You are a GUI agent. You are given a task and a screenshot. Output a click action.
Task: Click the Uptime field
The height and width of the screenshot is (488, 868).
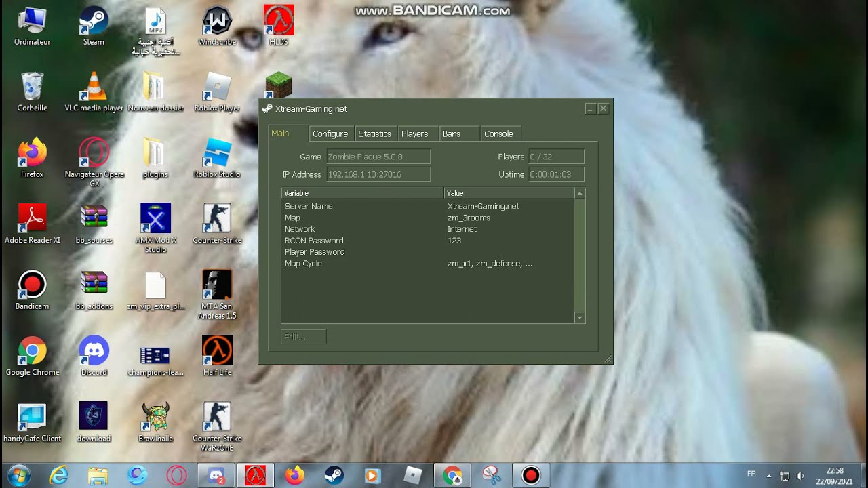(556, 175)
